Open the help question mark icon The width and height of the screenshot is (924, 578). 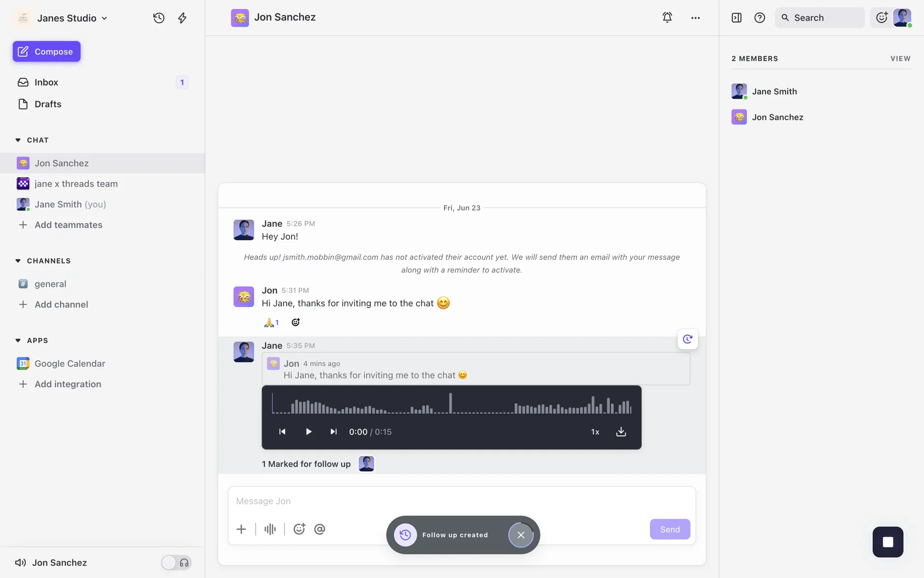pos(759,18)
